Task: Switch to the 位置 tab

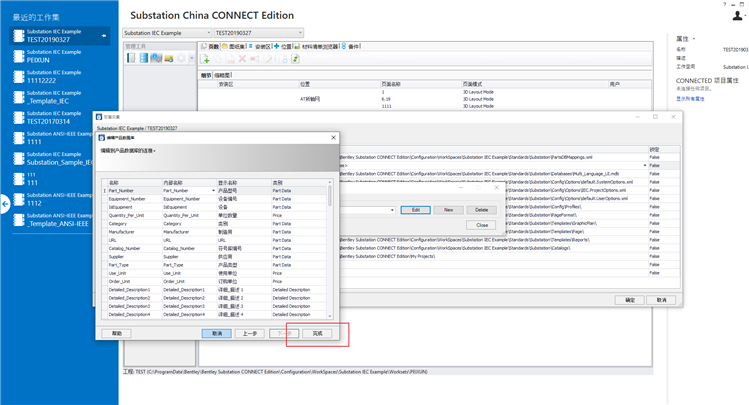Action: point(283,46)
